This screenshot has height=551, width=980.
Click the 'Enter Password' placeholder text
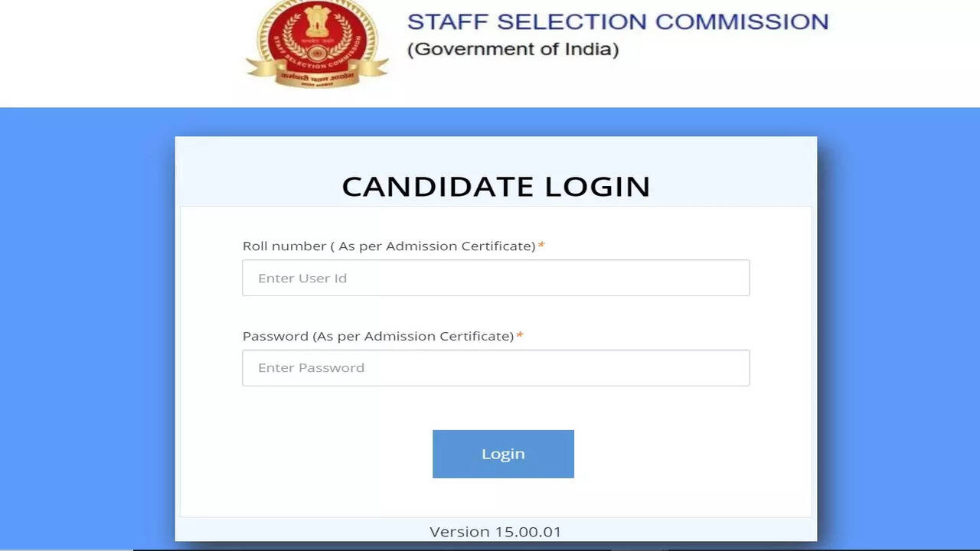[x=311, y=368]
